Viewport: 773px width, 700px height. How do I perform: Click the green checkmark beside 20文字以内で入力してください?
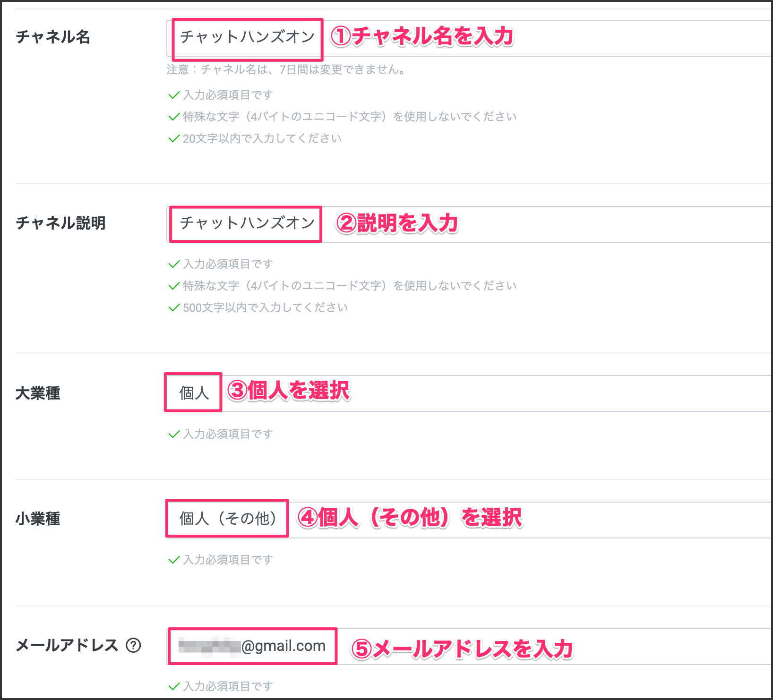tap(174, 138)
